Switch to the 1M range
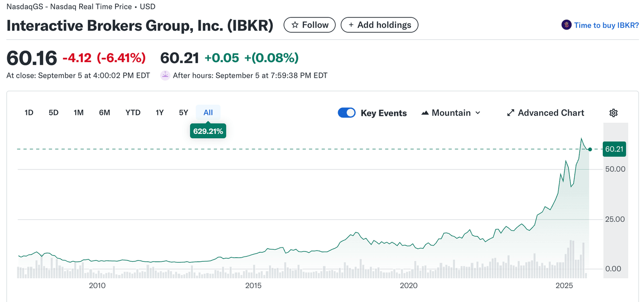The height and width of the screenshot is (302, 644). pos(79,113)
